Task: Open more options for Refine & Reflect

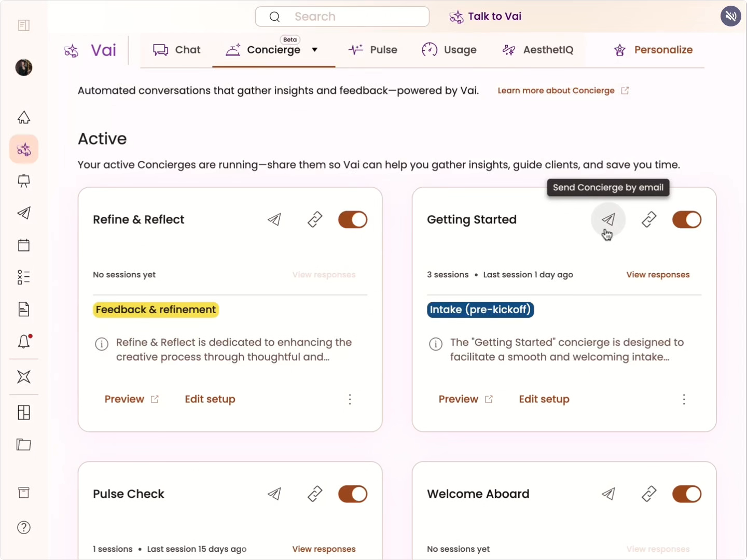Action: point(350,399)
